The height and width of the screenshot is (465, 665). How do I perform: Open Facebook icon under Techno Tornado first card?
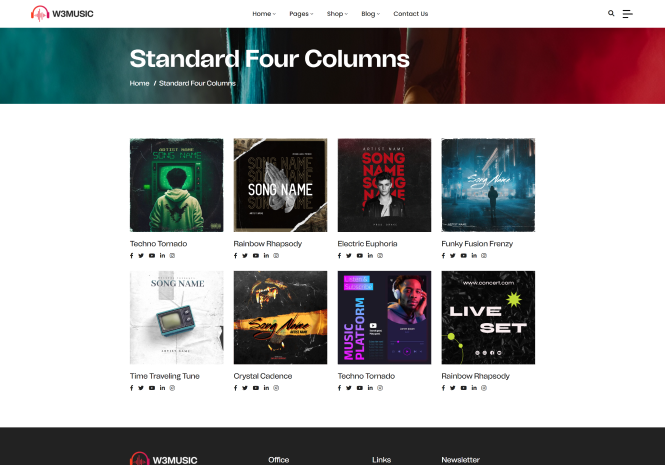[131, 255]
